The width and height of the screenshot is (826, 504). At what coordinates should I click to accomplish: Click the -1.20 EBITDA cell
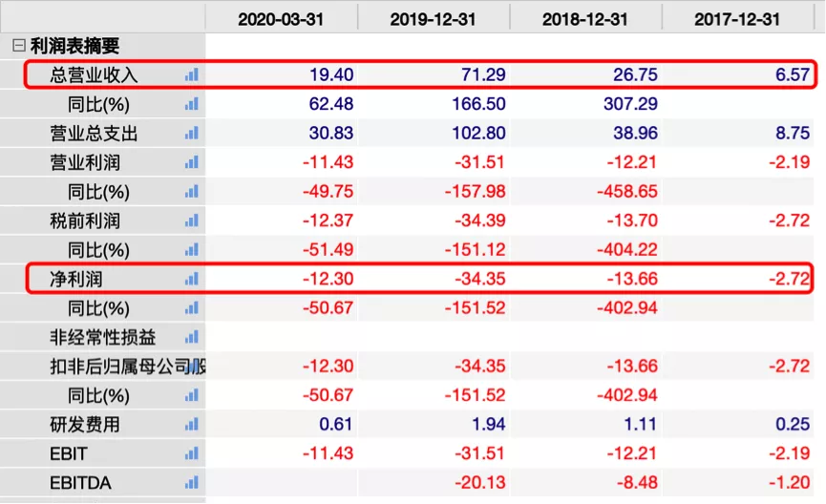(x=789, y=482)
